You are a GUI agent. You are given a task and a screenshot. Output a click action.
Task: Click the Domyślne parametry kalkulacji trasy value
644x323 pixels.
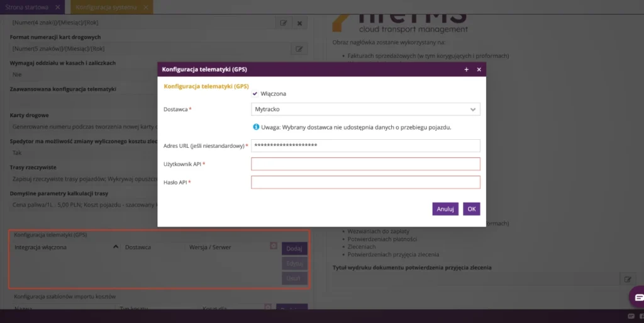(x=84, y=205)
